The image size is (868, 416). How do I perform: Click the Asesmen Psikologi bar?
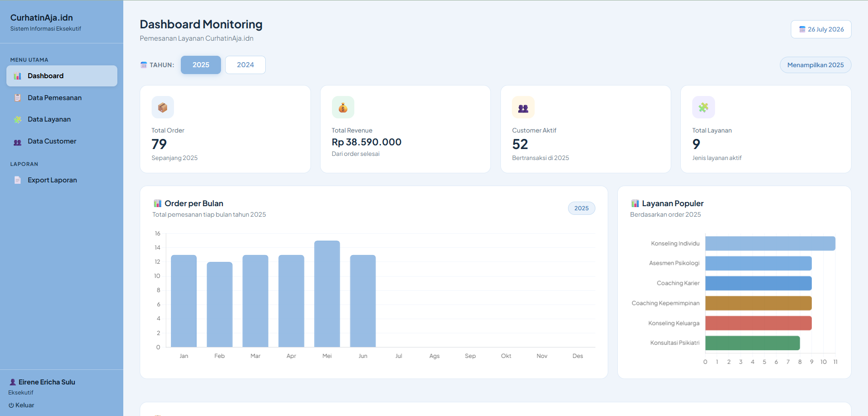[x=758, y=263]
